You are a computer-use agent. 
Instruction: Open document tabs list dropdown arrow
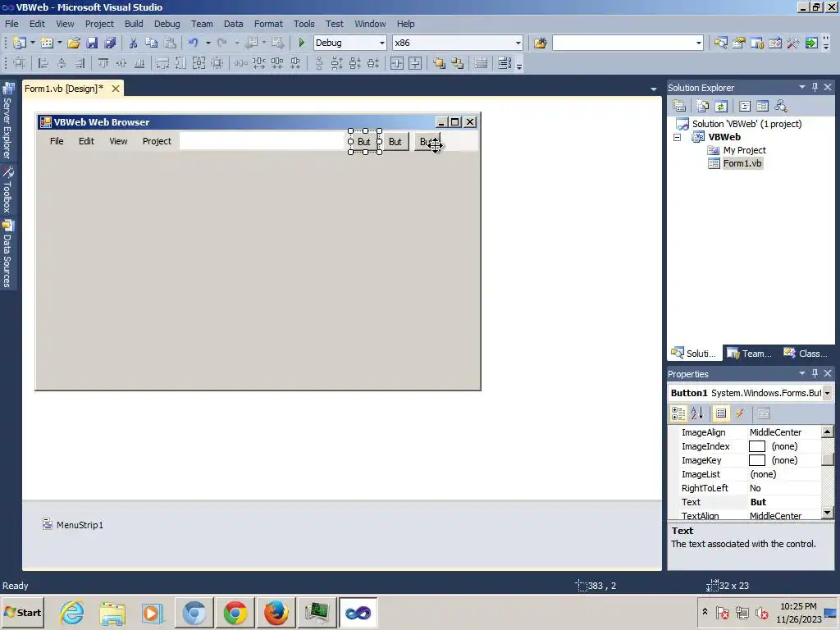click(654, 89)
